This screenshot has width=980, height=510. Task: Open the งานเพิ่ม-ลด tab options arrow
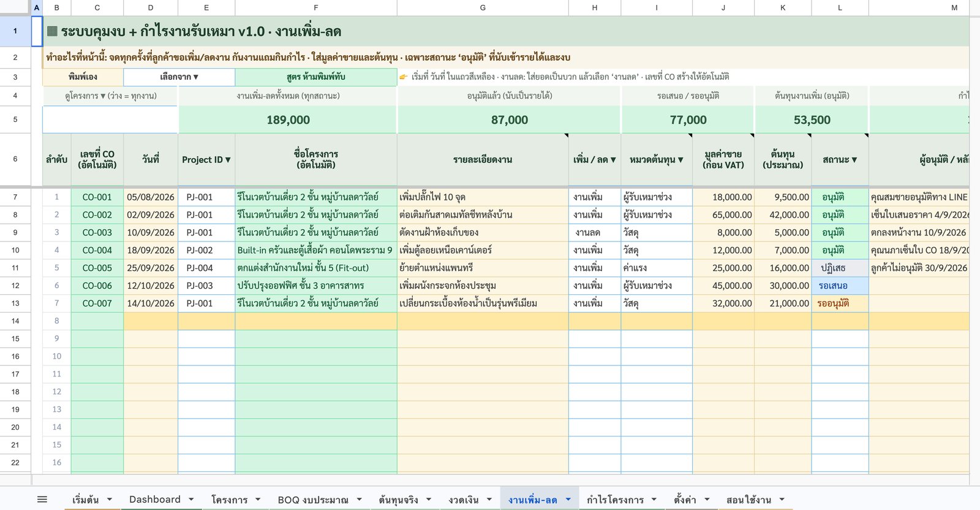568,500
